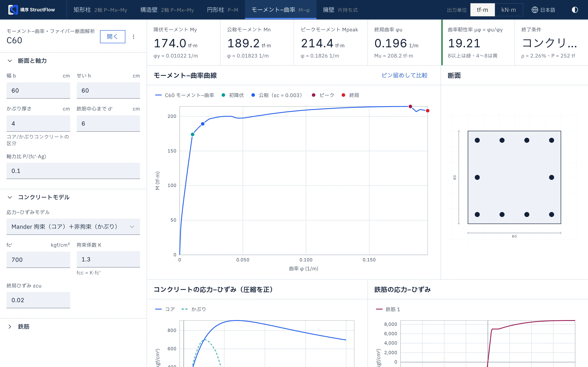588x367 pixels.
Task: Click the red 終局 point on the curve
Action: coord(428,111)
